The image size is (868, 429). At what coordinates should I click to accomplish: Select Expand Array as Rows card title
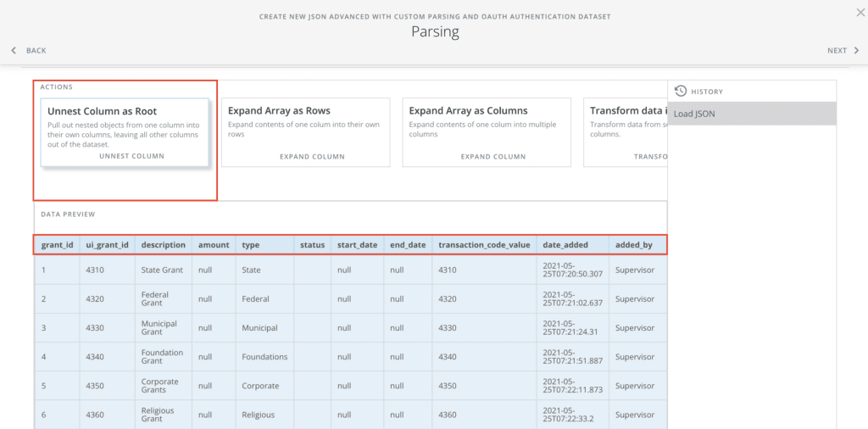279,111
